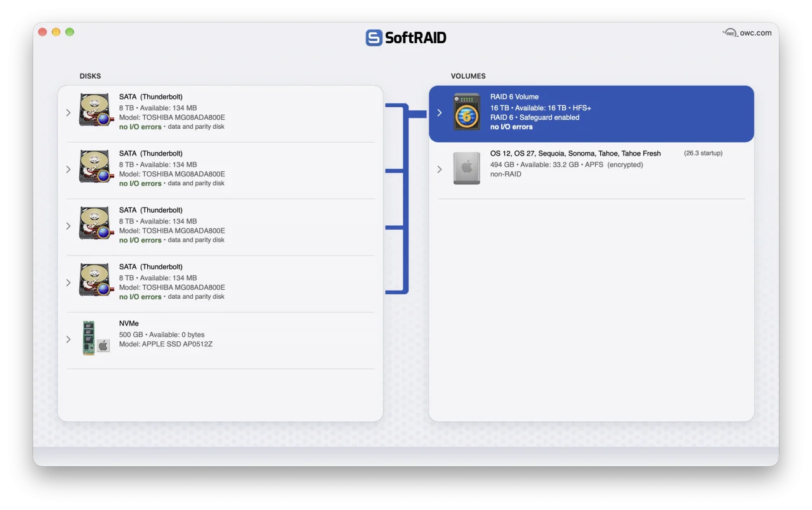
Task: Expand the NVMe disk row
Action: pos(69,339)
